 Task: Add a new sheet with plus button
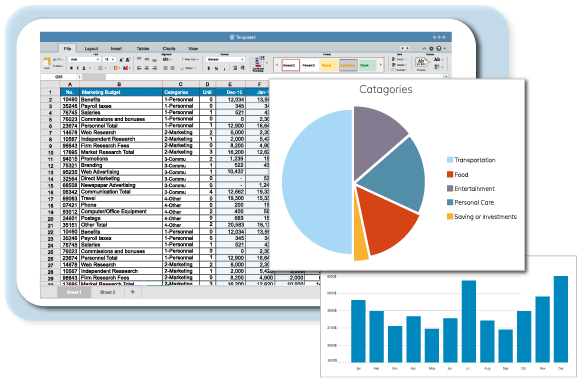coord(132,292)
